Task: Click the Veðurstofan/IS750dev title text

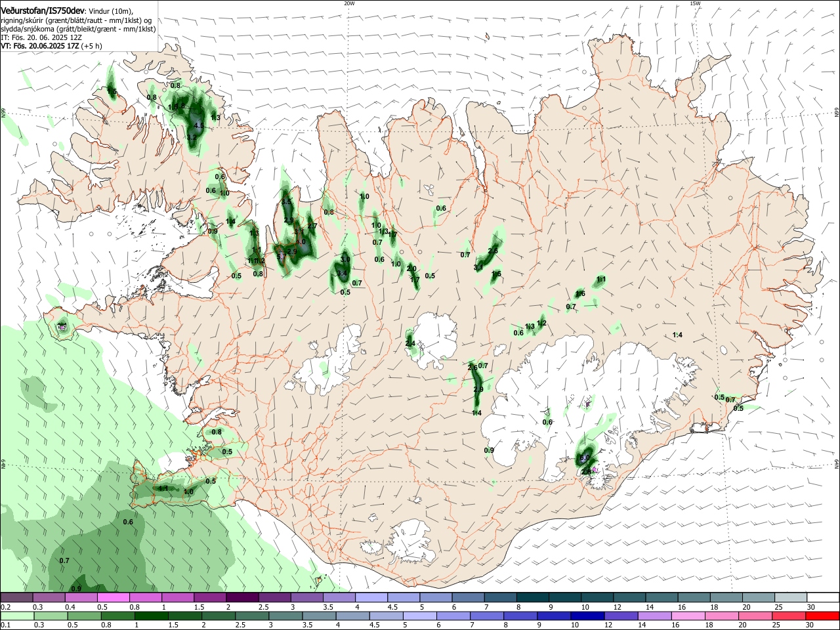Action: pyautogui.click(x=43, y=11)
